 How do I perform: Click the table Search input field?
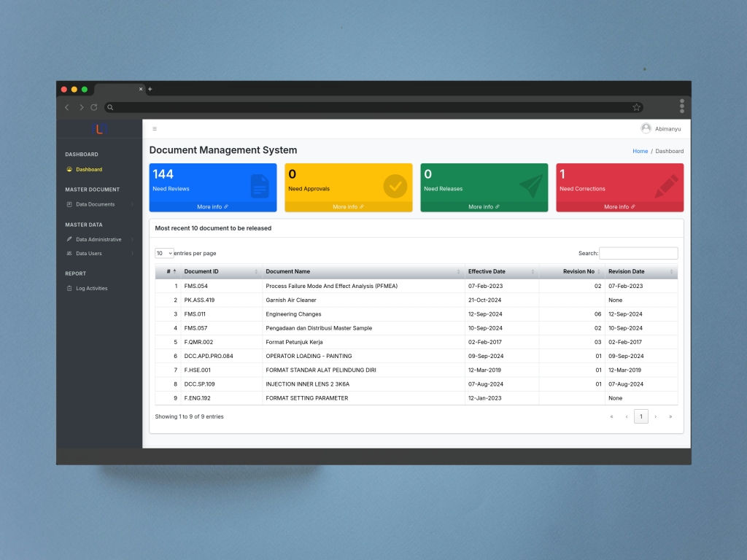[x=638, y=253]
